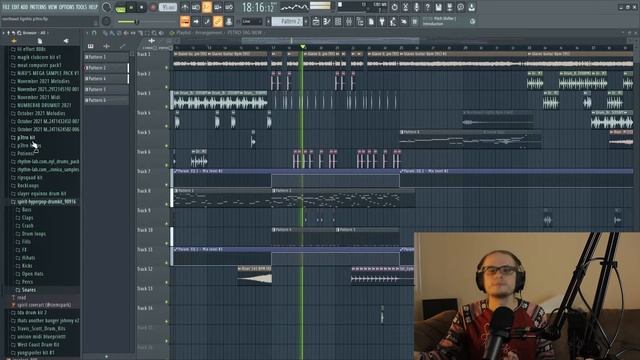Select the playlist playback speaker tool

click(x=161, y=33)
